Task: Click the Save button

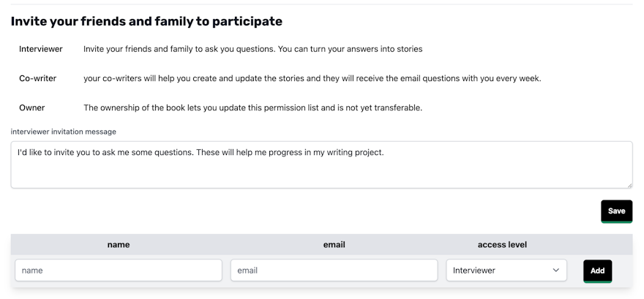Action: [x=616, y=211]
